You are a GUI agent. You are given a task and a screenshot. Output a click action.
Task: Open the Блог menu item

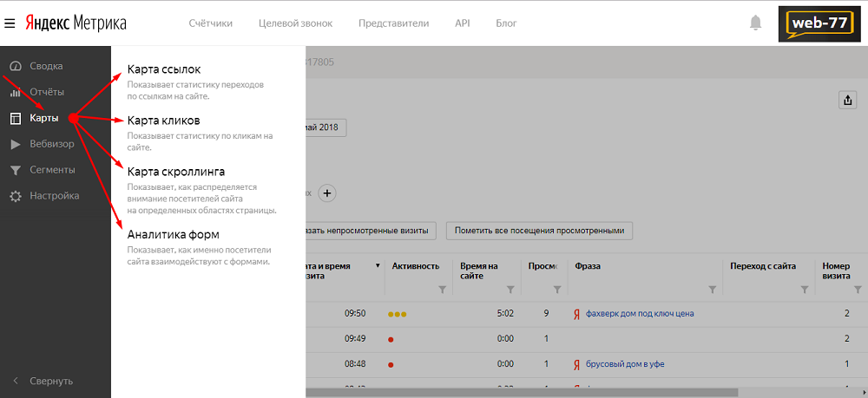(507, 23)
